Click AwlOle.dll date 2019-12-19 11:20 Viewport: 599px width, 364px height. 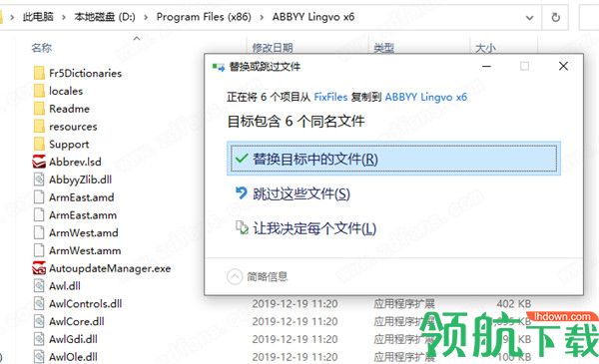click(x=295, y=357)
